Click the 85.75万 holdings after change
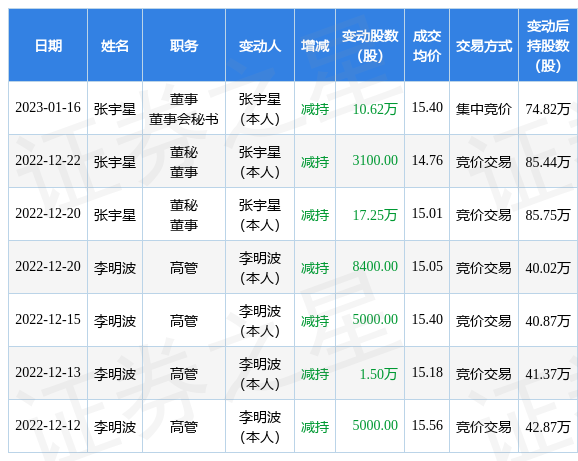 click(x=548, y=215)
